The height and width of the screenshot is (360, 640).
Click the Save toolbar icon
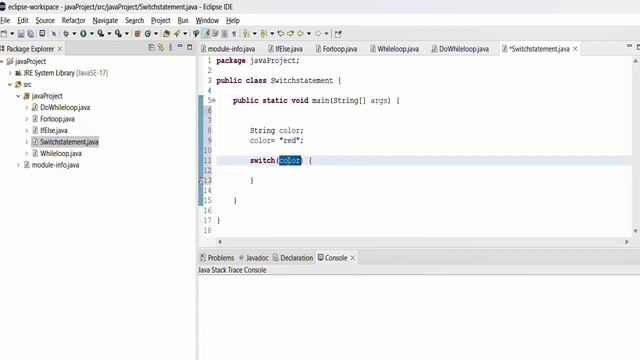tap(21, 34)
